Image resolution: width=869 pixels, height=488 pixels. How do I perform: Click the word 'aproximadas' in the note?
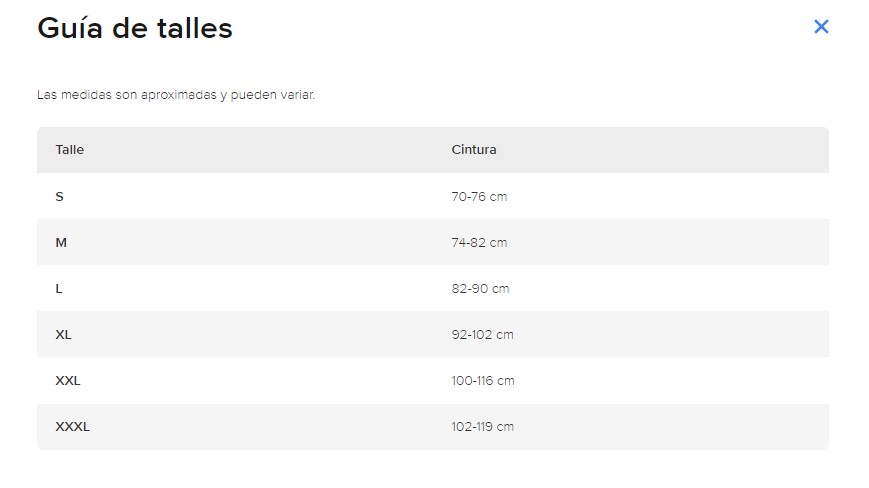pos(178,95)
